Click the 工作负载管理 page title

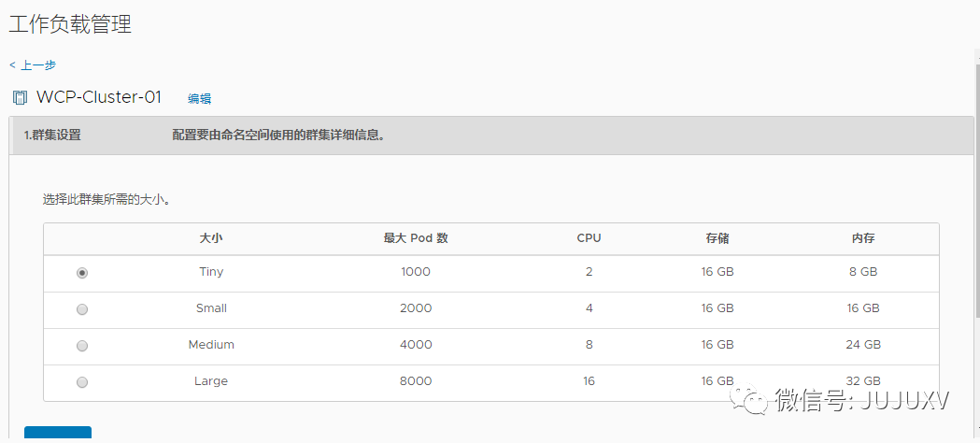70,25
